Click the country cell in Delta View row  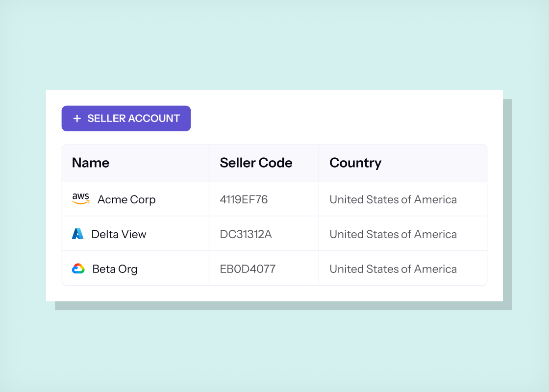point(402,233)
